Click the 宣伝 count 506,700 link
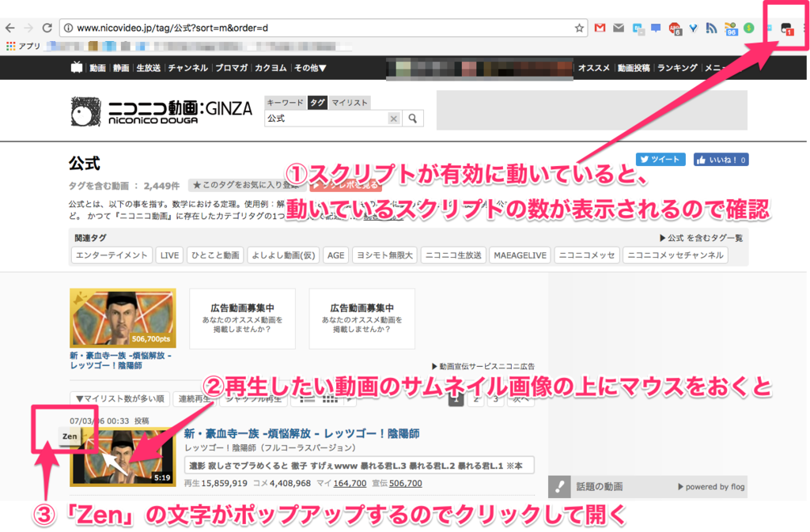 coord(406,484)
